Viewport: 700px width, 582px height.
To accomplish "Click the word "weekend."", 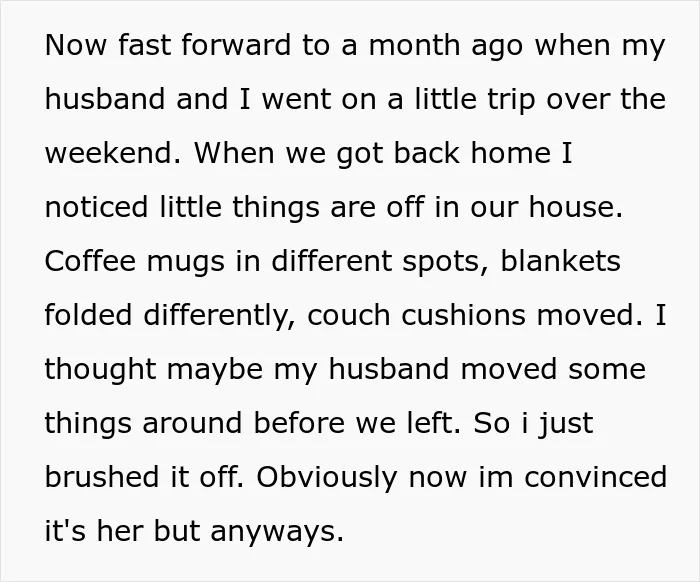I will pyautogui.click(x=113, y=153).
